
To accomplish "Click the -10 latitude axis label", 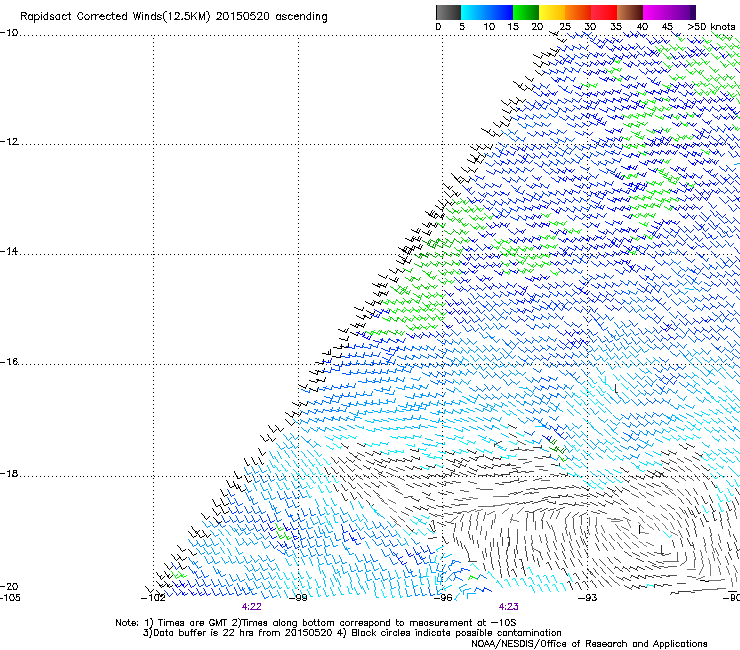I will 9,33.
